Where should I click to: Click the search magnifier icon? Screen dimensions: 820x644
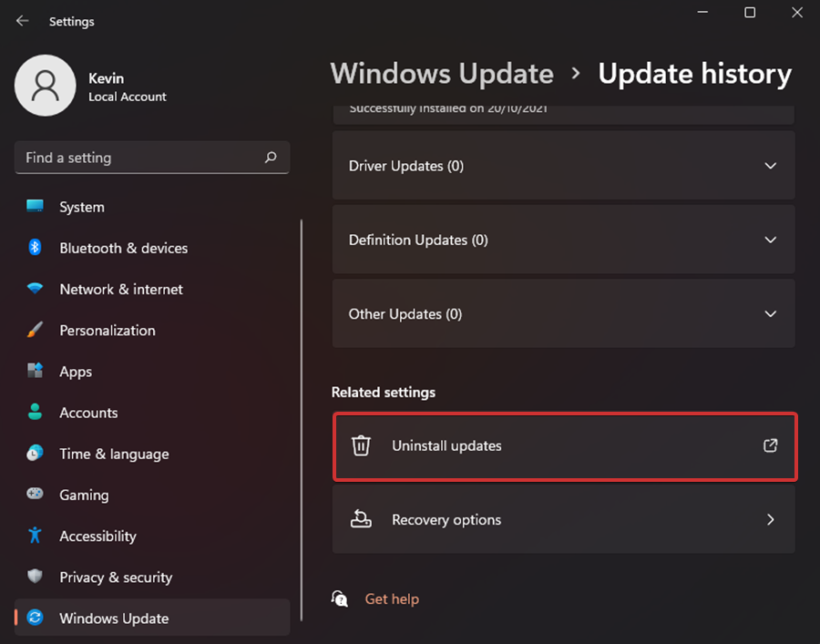coord(271,158)
